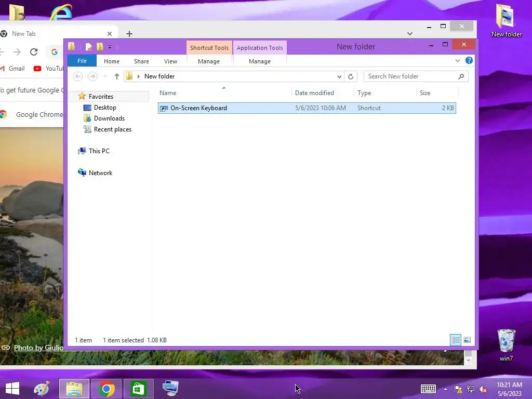Screen dimensions: 532x399
Task: Switch to the Home ribbon tab
Action: (112, 61)
